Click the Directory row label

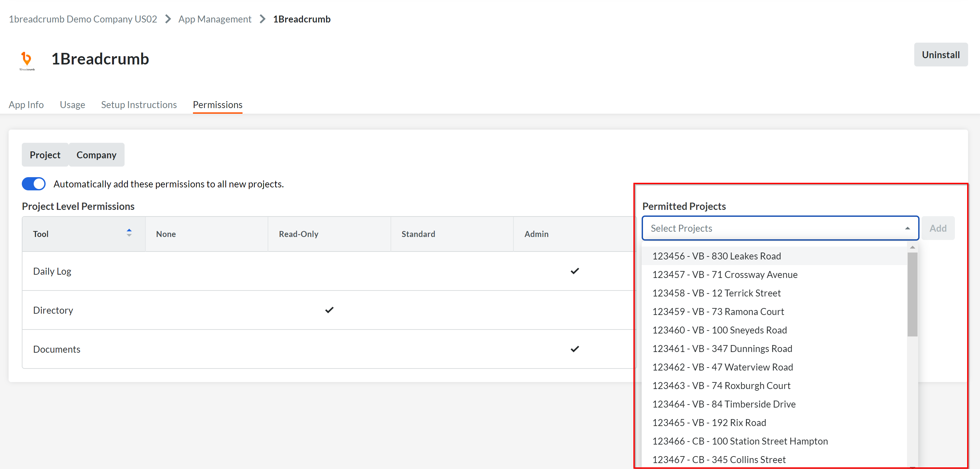[x=53, y=310]
